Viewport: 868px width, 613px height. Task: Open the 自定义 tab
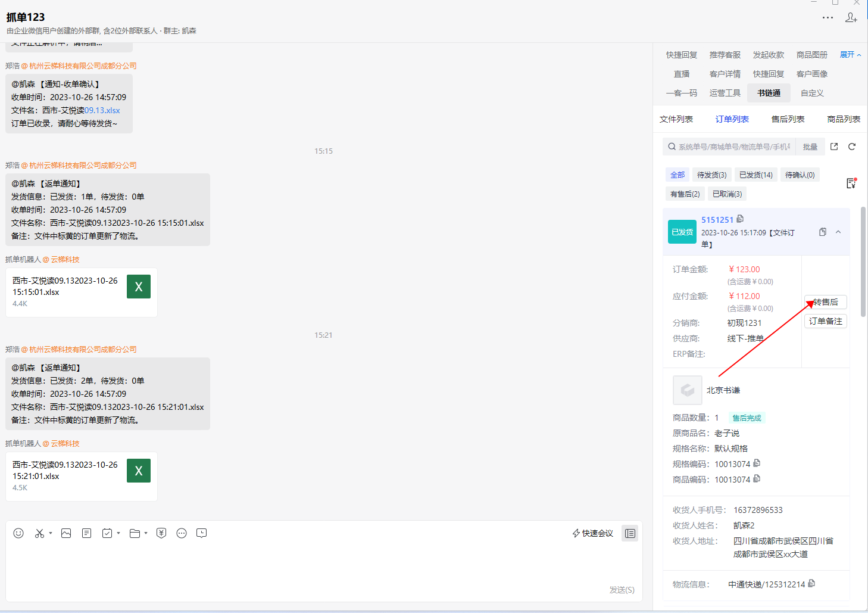[812, 93]
